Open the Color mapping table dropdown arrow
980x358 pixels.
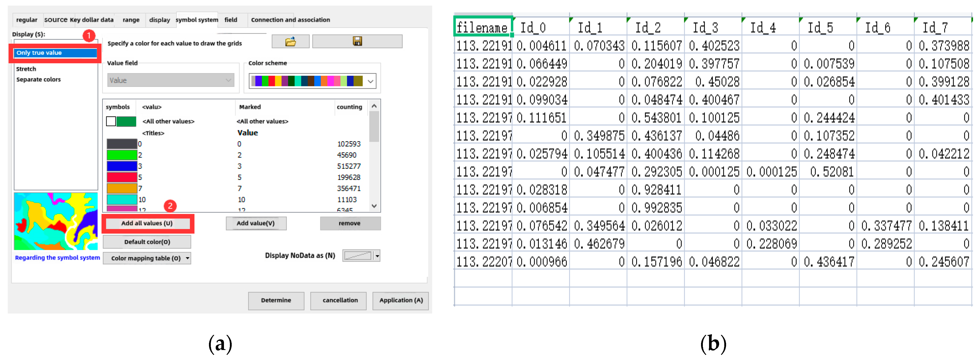coord(188,258)
